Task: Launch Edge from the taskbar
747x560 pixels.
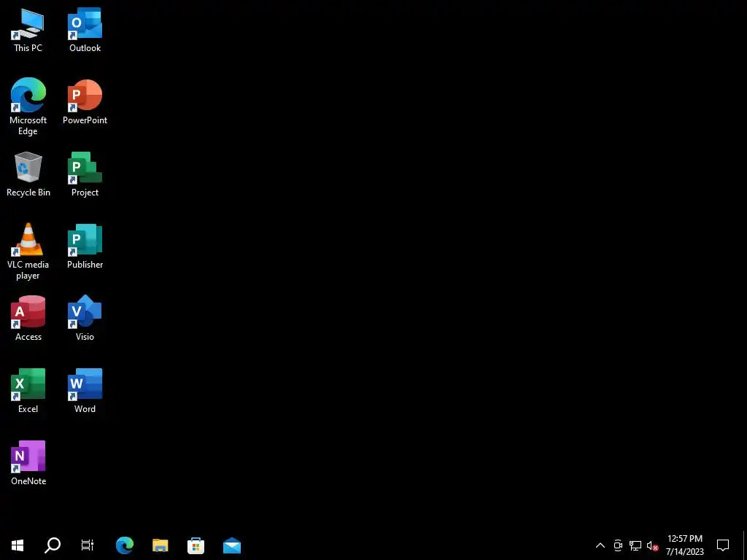Action: [125, 545]
